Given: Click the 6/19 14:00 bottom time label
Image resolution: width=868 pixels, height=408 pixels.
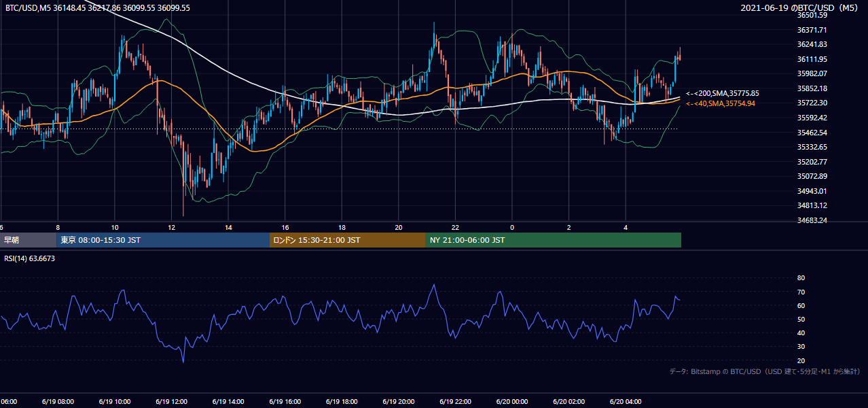Looking at the screenshot, I should pos(228,401).
